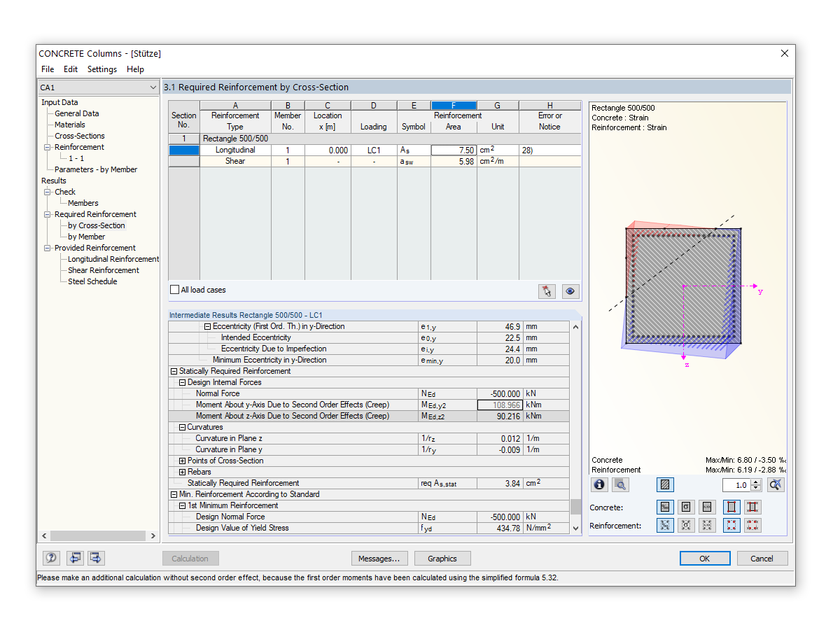Increase the graphic scale factor stepper
Viewport: 840px width, 630px height.
(x=755, y=482)
